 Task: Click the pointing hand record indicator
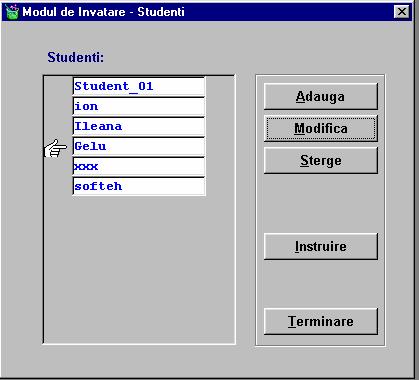pyautogui.click(x=55, y=149)
